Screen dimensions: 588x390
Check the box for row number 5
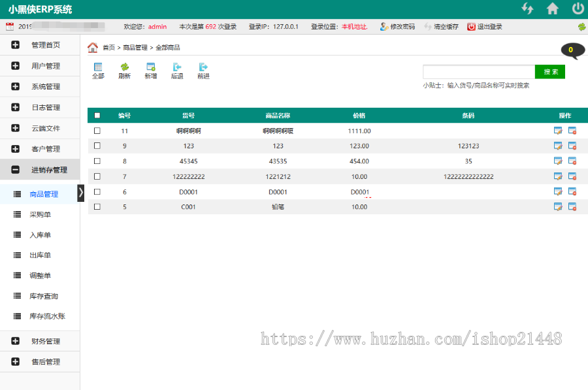coord(97,206)
